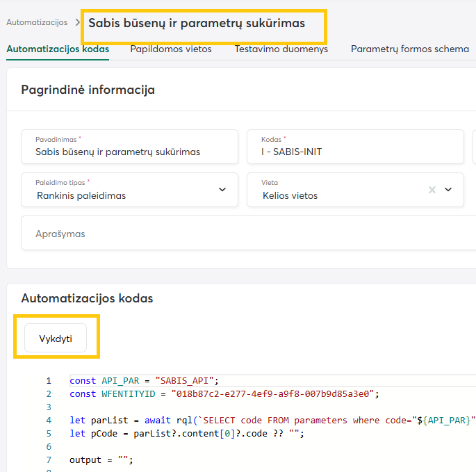Click the Kelios vietos selected value
Image resolution: width=476 pixels, height=472 pixels.
tap(290, 195)
